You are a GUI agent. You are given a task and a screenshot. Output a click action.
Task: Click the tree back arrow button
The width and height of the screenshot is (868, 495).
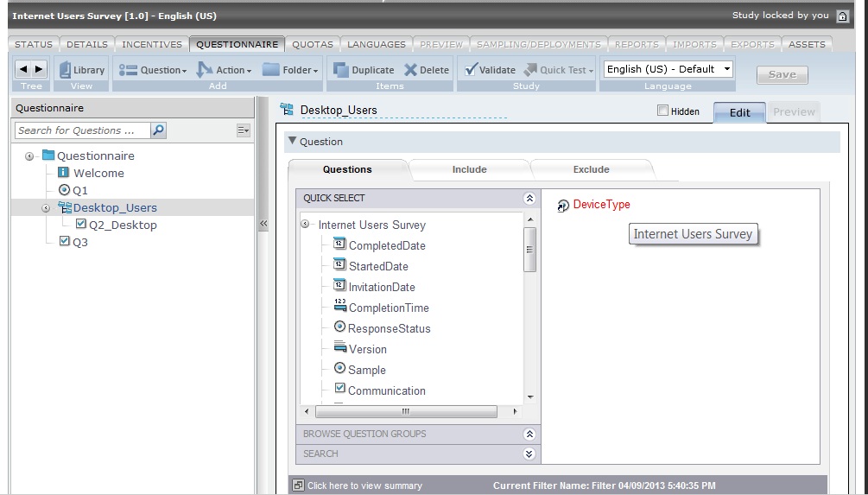(x=23, y=69)
